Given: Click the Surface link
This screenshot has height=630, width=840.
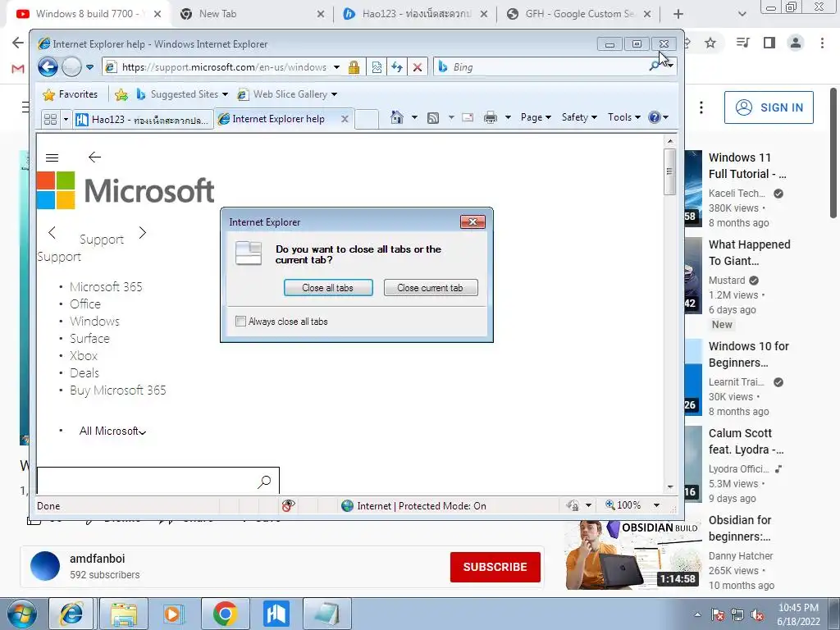Looking at the screenshot, I should (x=89, y=339).
